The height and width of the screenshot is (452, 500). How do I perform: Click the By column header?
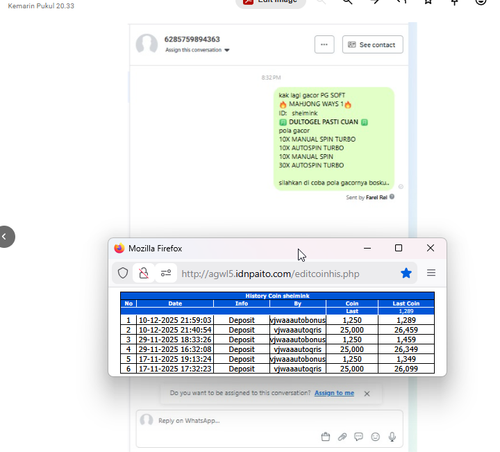coord(298,303)
